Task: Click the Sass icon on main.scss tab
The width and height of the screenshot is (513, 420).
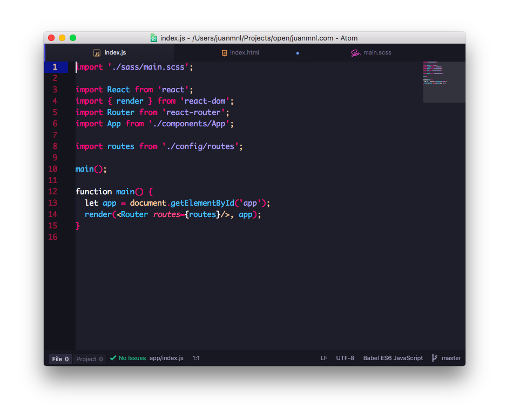Action: coord(355,53)
